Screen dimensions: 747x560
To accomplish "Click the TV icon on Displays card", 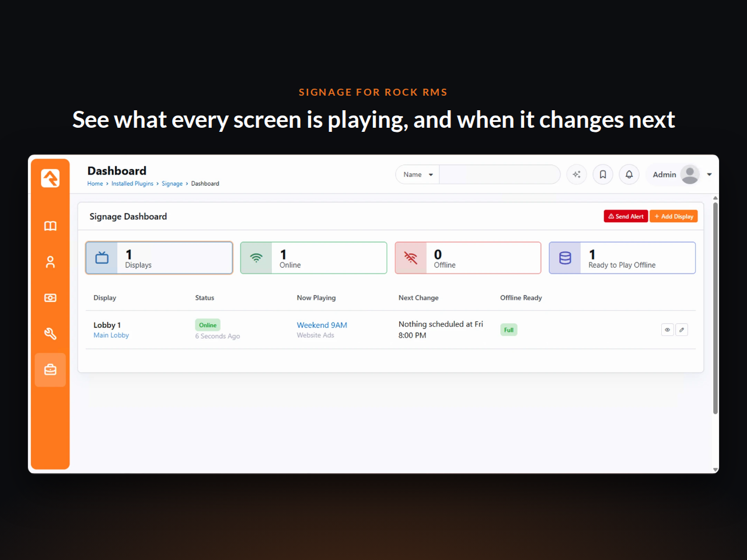I will [x=102, y=258].
